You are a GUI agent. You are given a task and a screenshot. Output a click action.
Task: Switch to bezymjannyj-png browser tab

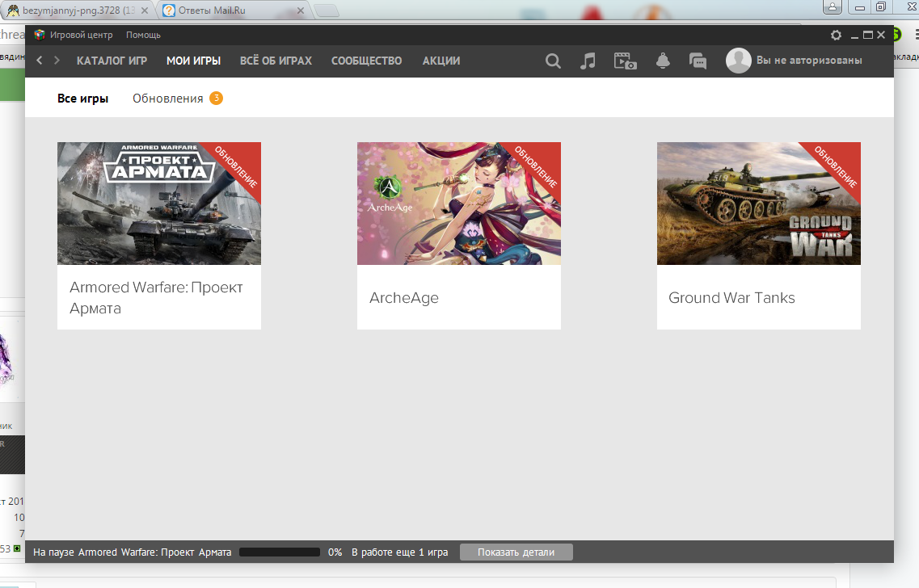click(78, 10)
